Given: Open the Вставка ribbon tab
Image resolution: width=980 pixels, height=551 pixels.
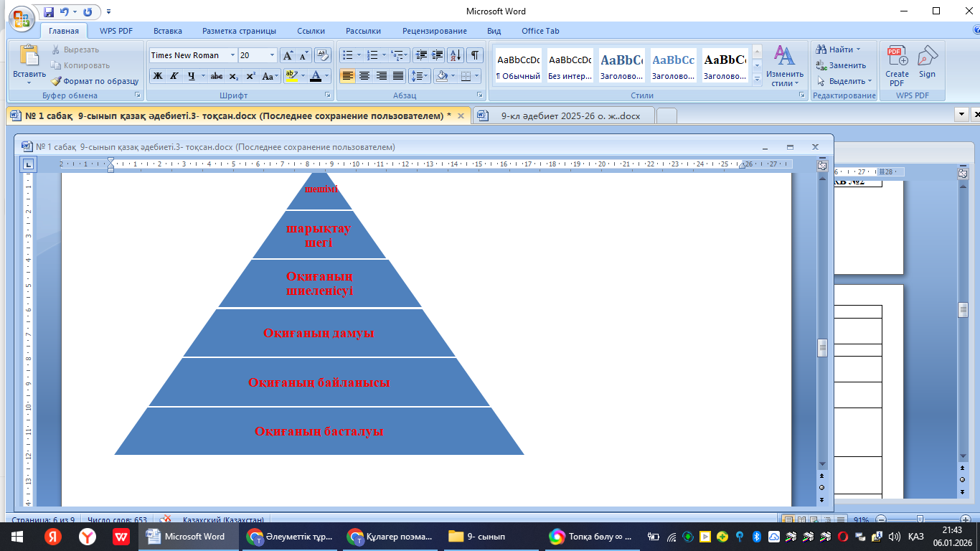Looking at the screenshot, I should 167,31.
